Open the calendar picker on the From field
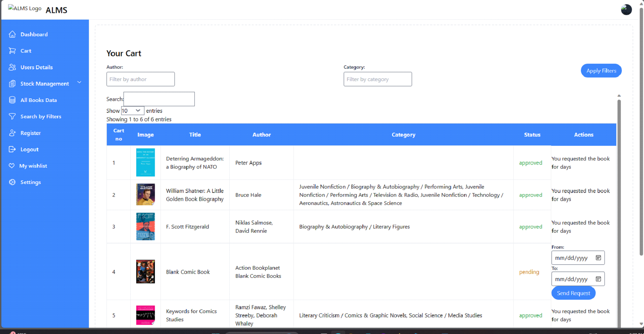This screenshot has width=644, height=334. 598,258
